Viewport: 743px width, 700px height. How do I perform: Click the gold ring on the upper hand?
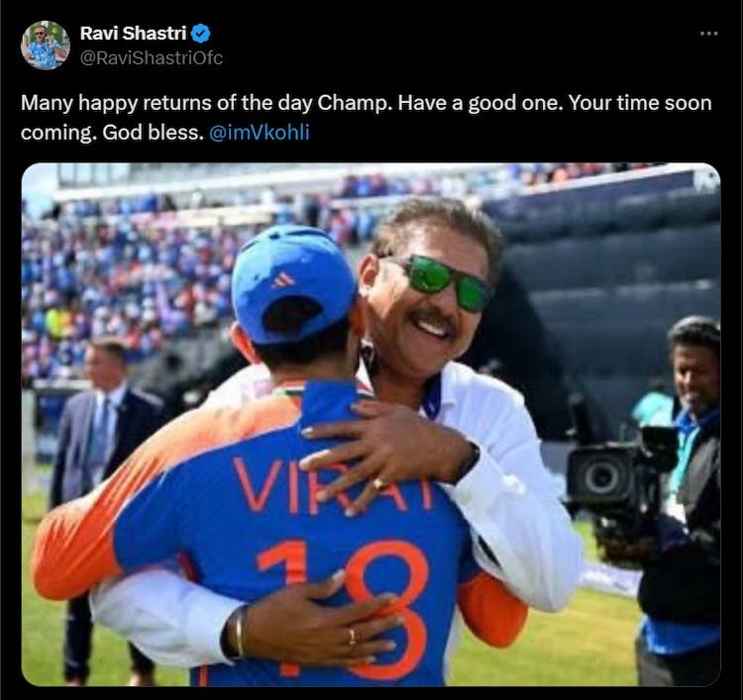pos(379,484)
